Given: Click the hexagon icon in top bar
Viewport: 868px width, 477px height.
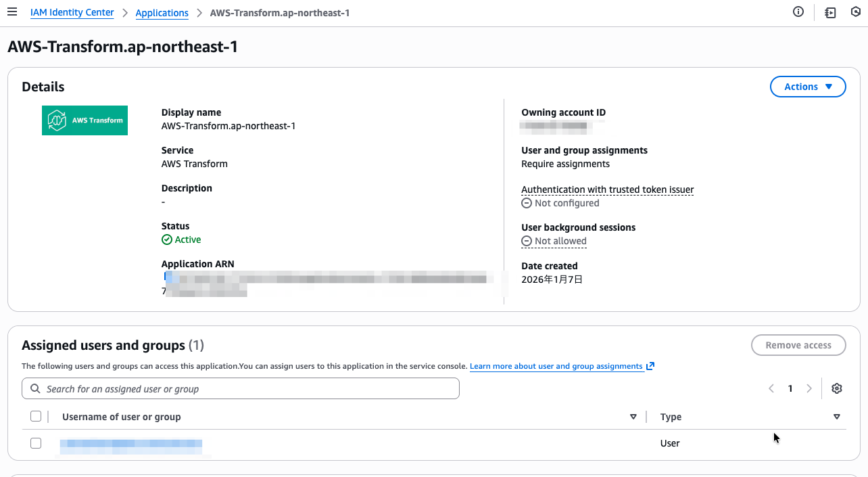Looking at the screenshot, I should (x=855, y=12).
